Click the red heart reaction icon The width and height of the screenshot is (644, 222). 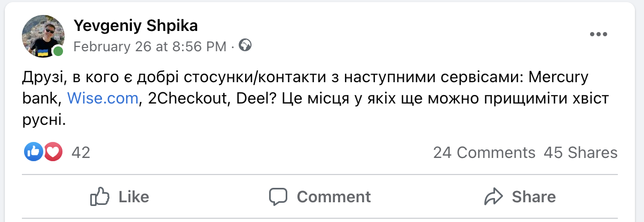click(53, 153)
